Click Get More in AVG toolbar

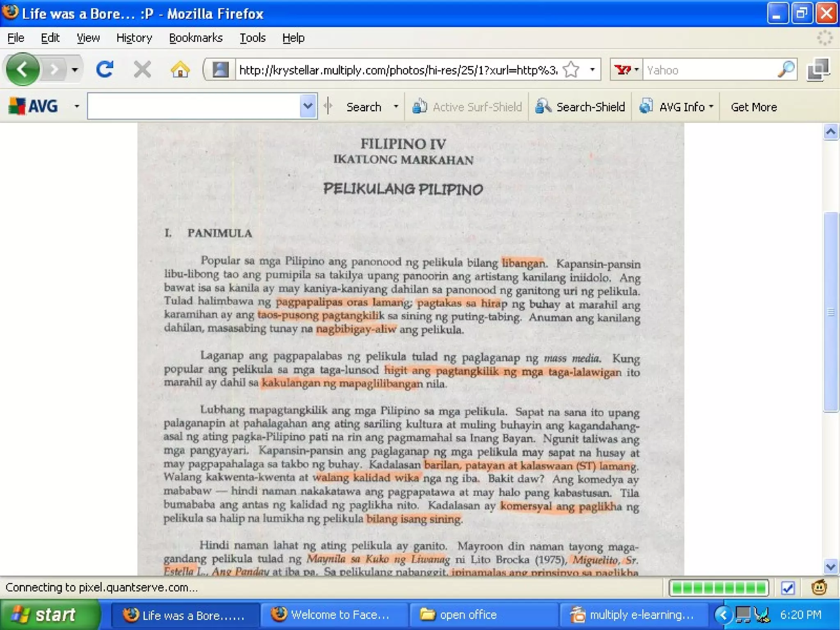click(753, 107)
